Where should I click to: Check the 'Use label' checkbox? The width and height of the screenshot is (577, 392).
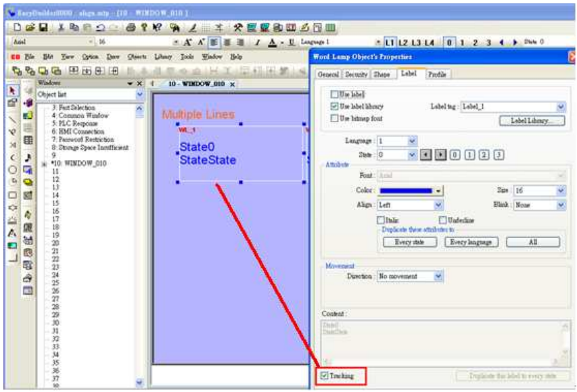pos(335,95)
